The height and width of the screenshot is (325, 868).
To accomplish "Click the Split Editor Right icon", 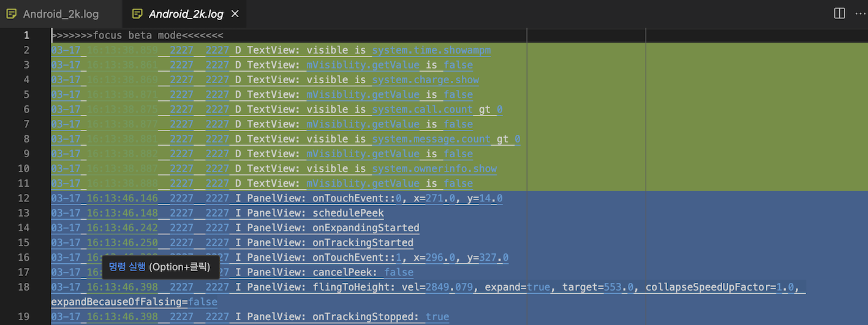I will click(840, 13).
